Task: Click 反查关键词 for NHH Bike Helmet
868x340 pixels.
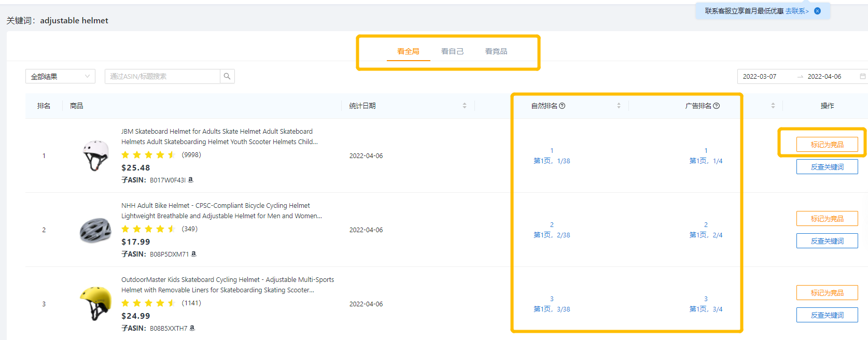Action: 827,241
